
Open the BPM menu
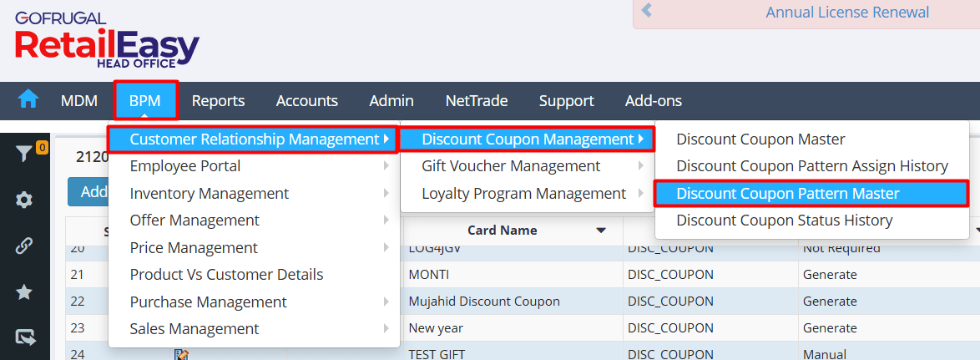pos(145,100)
